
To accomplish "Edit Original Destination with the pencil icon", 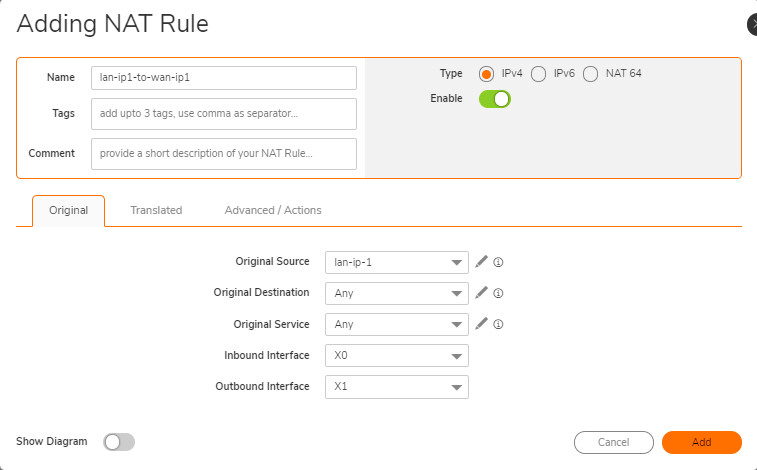I will coord(481,293).
